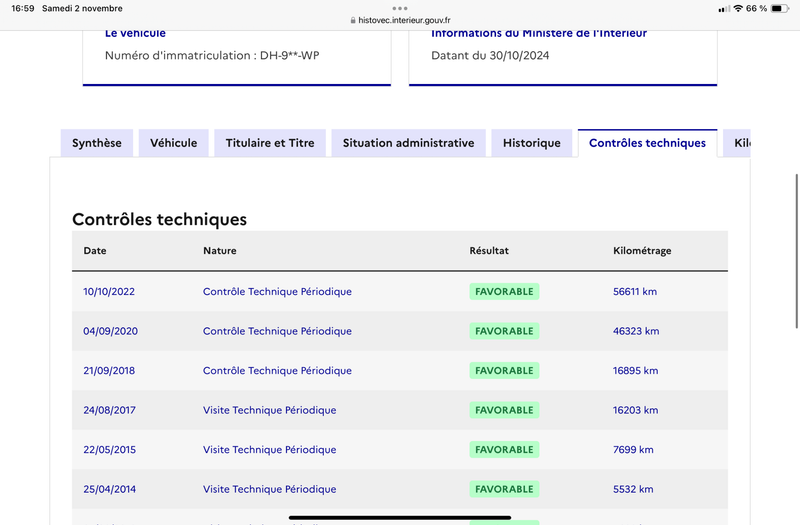Image resolution: width=800 pixels, height=525 pixels.
Task: Click the Le véhicule card title
Action: click(135, 34)
